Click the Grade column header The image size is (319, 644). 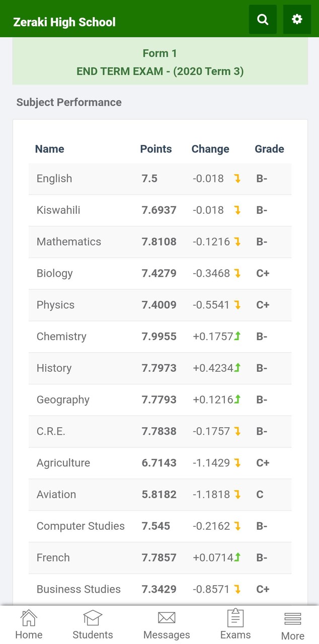pyautogui.click(x=269, y=149)
